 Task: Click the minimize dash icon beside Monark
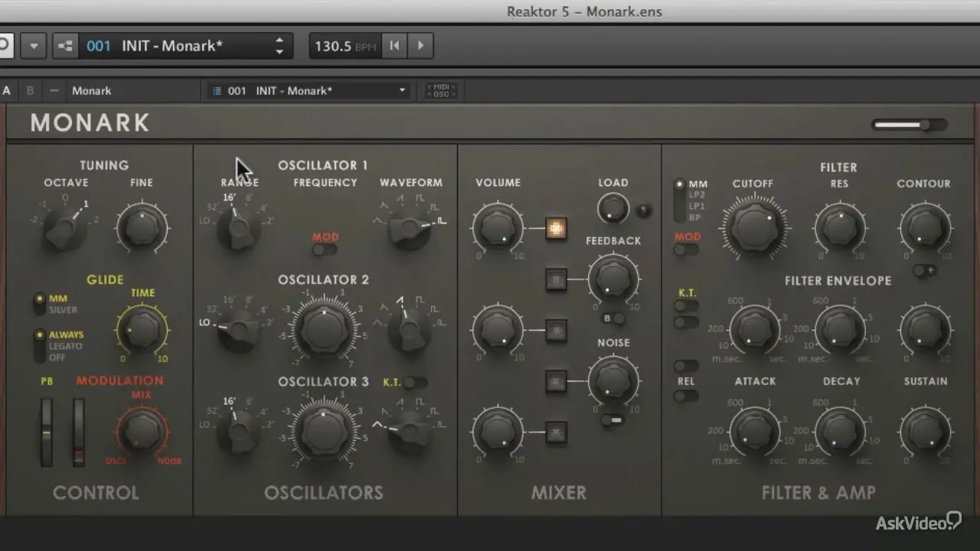point(54,90)
